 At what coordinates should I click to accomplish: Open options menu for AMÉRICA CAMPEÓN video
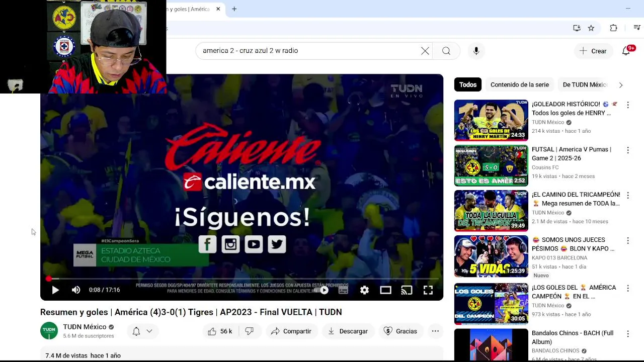click(x=628, y=289)
